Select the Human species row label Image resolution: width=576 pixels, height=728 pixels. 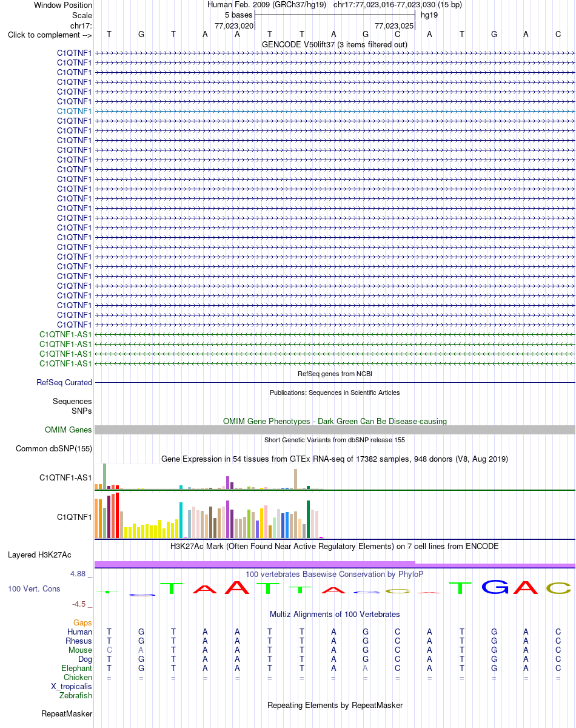tap(80, 632)
